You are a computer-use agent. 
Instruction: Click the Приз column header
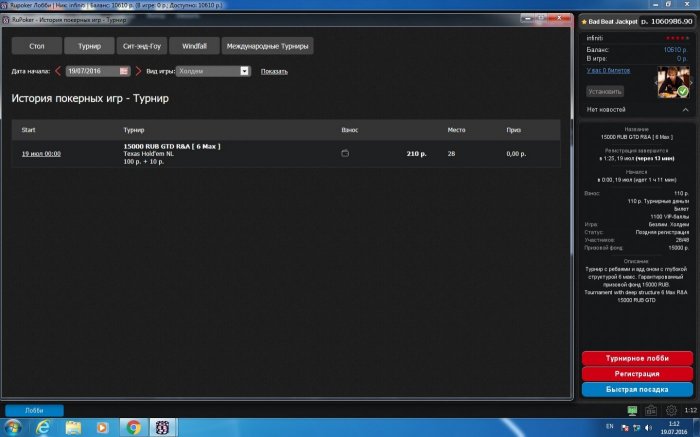pos(513,130)
